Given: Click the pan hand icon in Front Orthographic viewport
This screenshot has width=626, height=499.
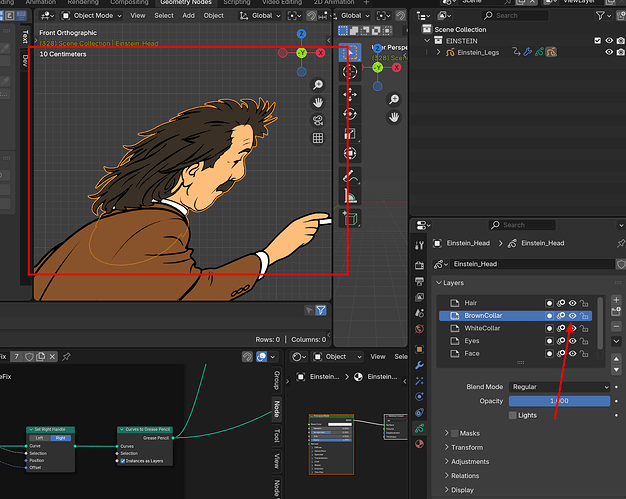Looking at the screenshot, I should 318,103.
